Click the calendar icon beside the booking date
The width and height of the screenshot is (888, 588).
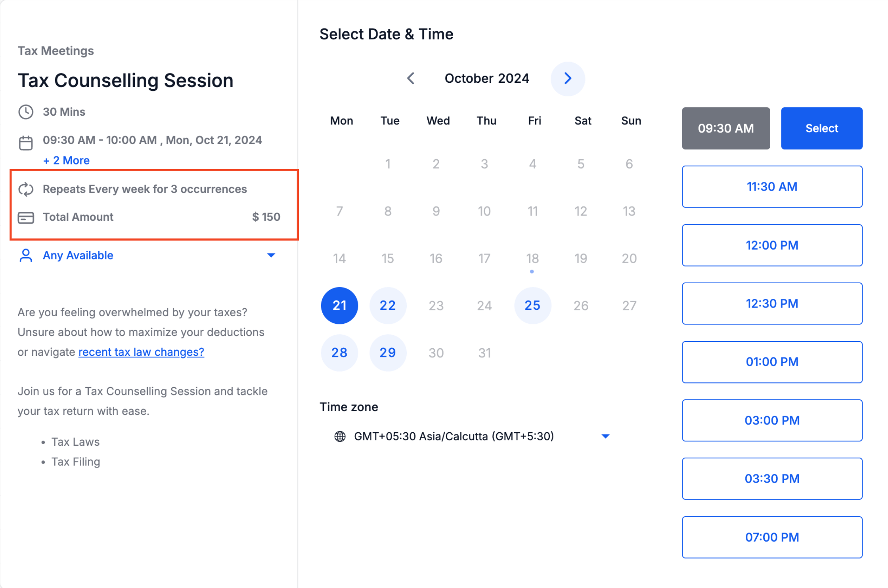pos(26,143)
